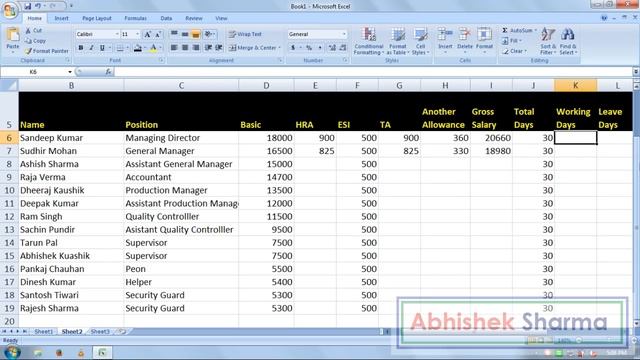Toggle center horizontal alignment
The height and width of the screenshot is (360, 640).
pos(185,48)
